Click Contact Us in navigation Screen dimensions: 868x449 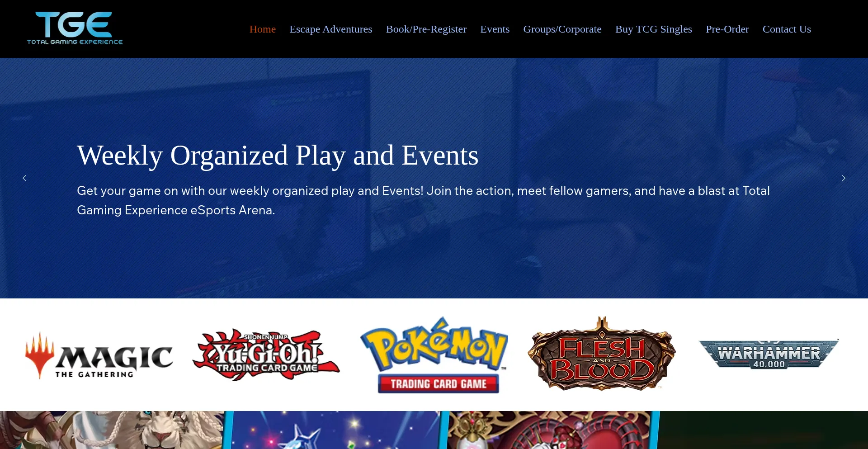(787, 29)
